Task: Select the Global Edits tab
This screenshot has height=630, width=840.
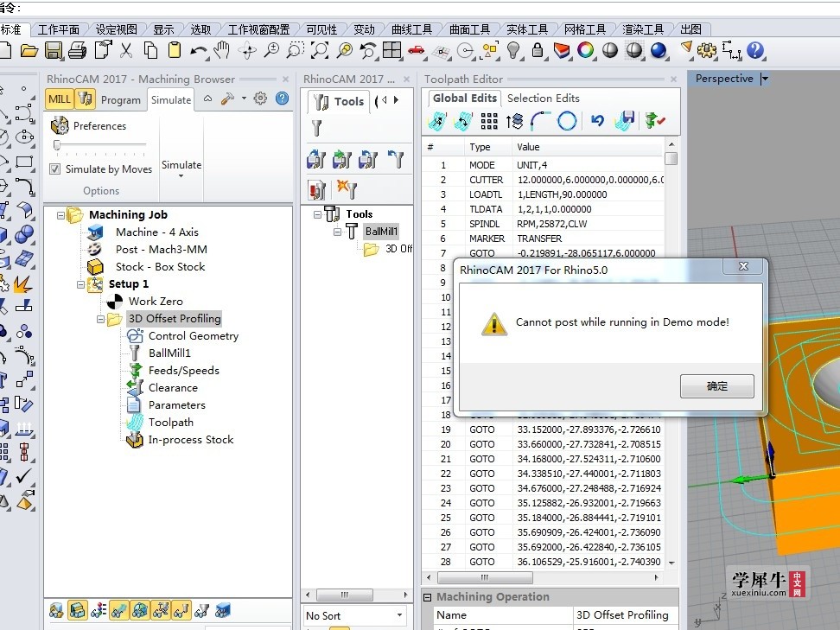Action: click(x=464, y=98)
